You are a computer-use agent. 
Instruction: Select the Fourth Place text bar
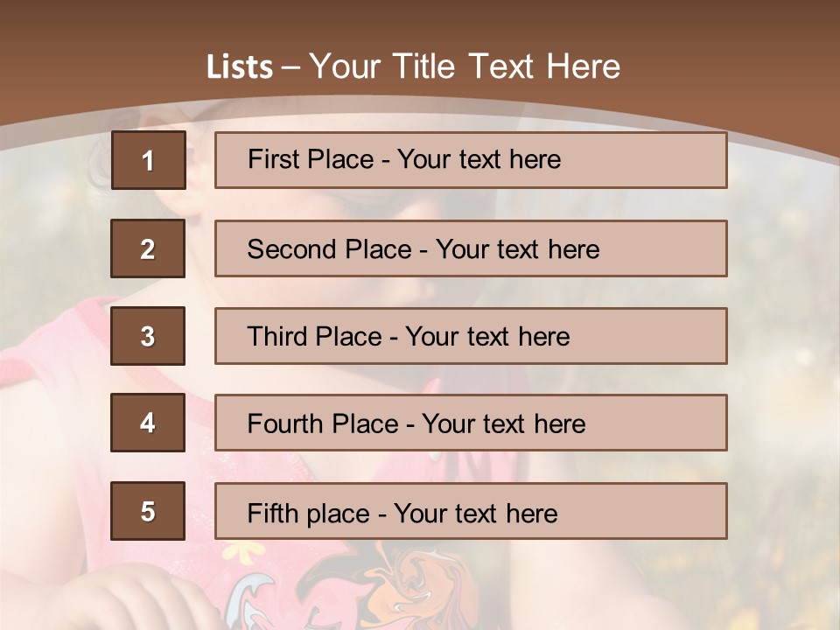click(x=471, y=423)
